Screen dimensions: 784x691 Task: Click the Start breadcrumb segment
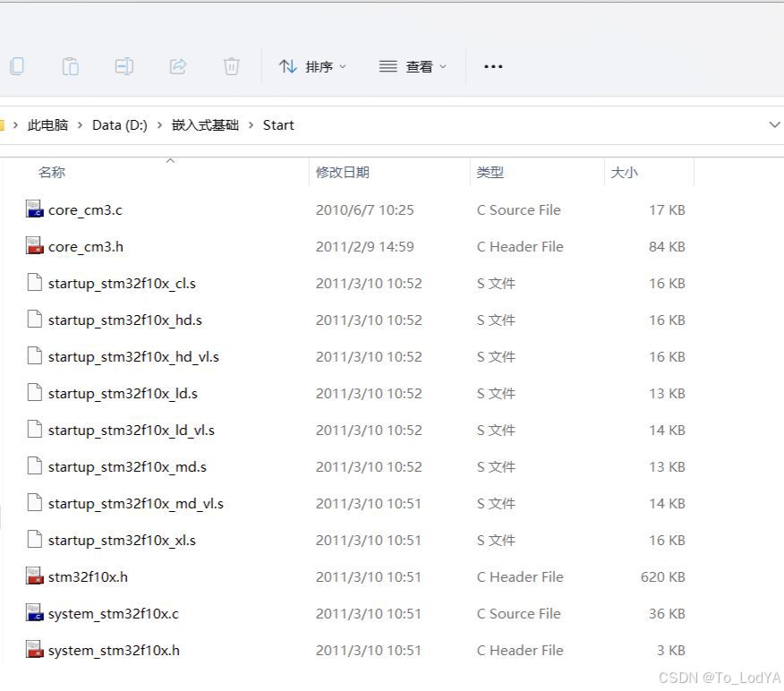coord(278,125)
